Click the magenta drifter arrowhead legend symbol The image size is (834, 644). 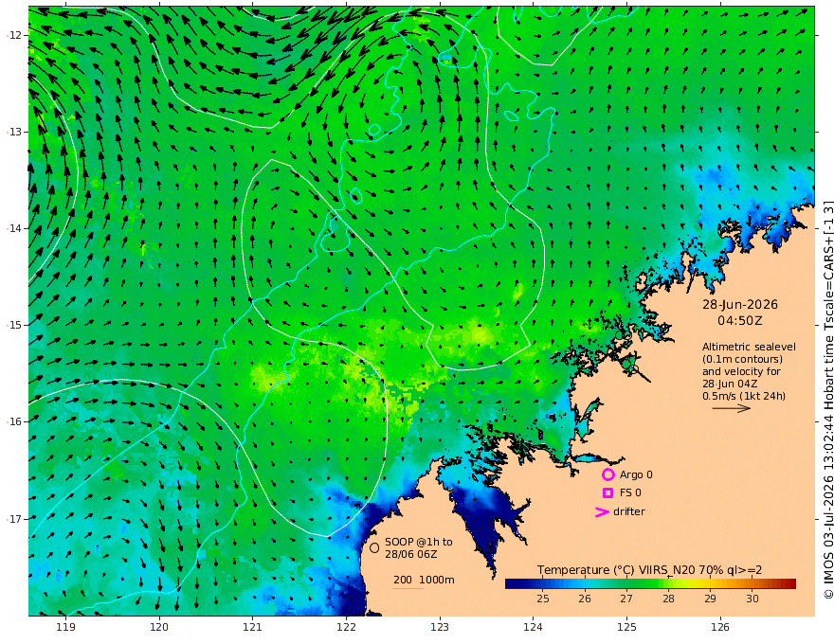click(602, 511)
